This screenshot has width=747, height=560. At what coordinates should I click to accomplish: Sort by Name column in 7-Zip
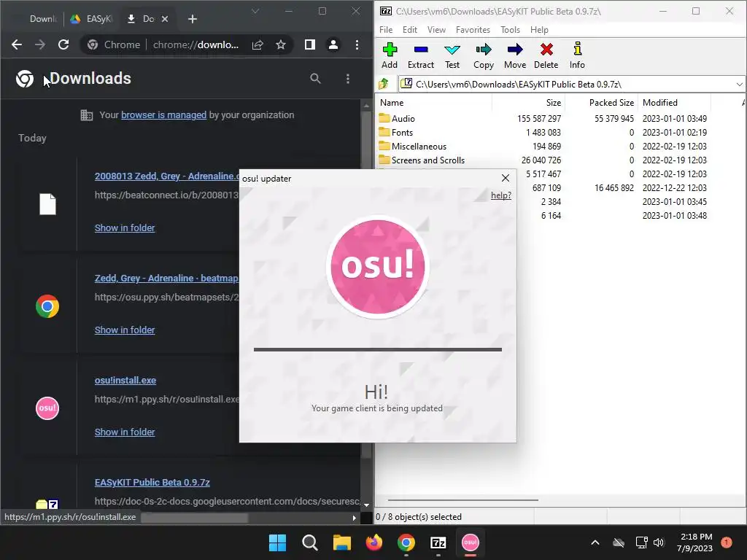click(435, 102)
